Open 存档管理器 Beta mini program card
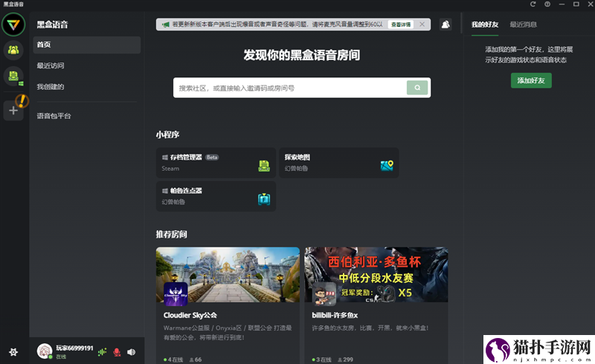595x364 pixels. coord(216,163)
